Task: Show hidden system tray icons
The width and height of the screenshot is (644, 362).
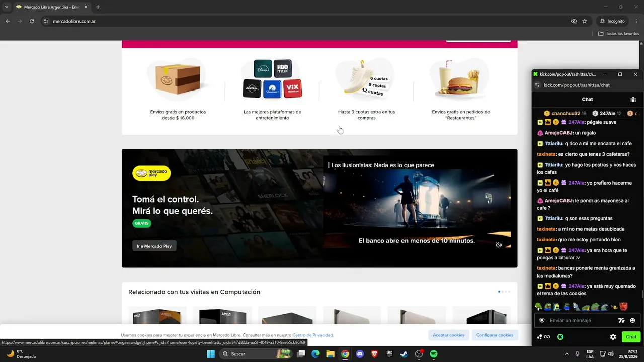Action: point(567,354)
